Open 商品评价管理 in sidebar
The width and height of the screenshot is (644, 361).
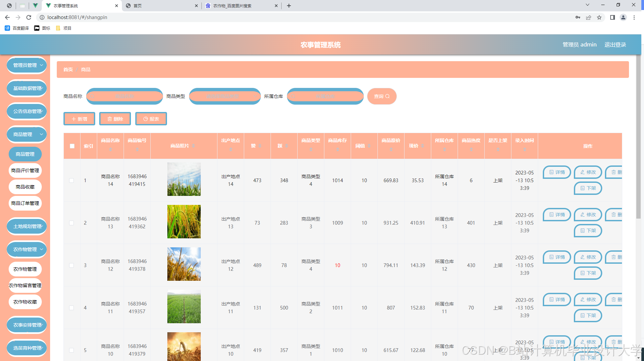click(x=25, y=170)
